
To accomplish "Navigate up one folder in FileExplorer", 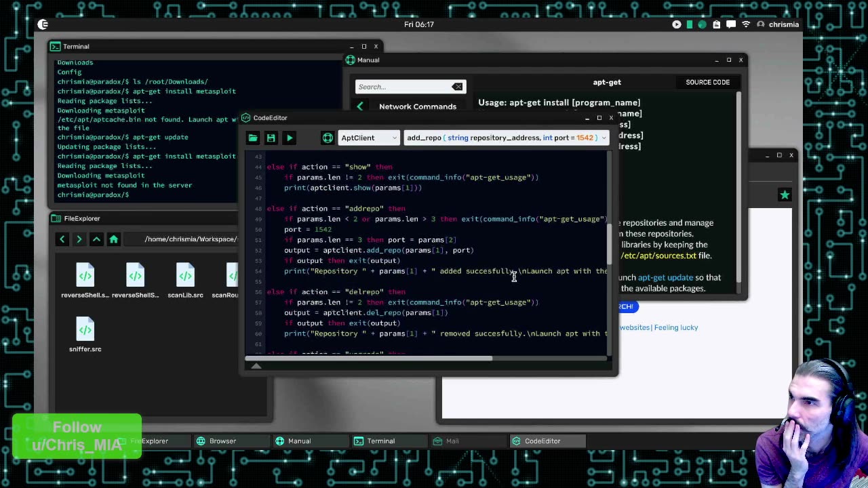I will [x=96, y=239].
